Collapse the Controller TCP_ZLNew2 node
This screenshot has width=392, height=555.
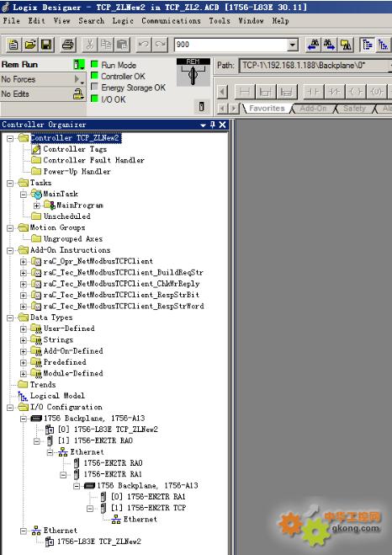10,138
